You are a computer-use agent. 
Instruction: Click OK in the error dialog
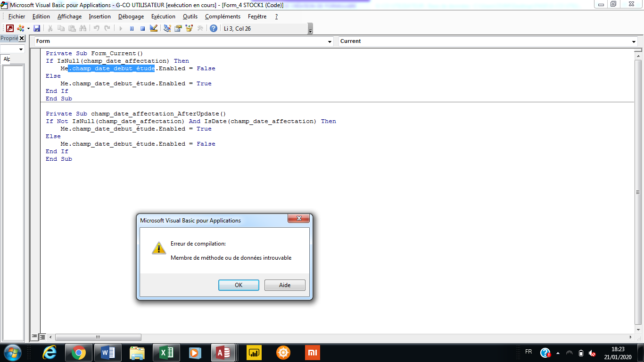(x=239, y=285)
